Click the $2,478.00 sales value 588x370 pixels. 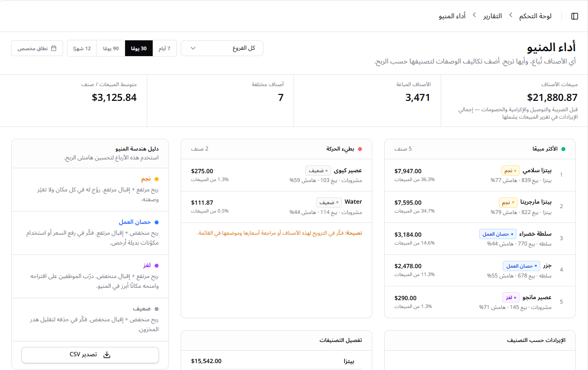[x=408, y=266]
